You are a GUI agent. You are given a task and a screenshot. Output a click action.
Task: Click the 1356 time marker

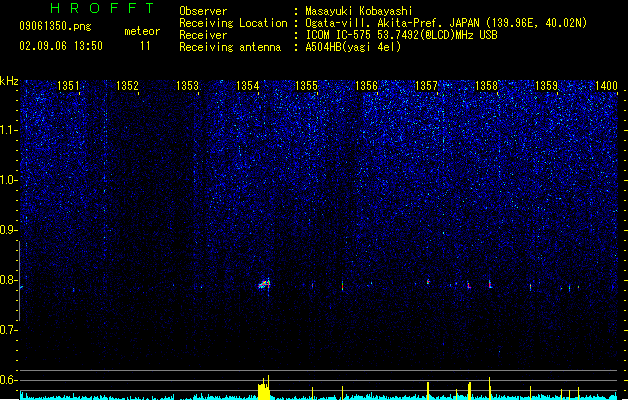pyautogui.click(x=366, y=86)
